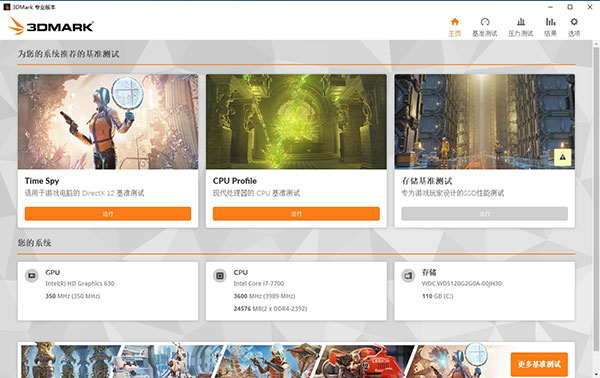
Task: Click the GPU icon in system panel
Action: point(31,275)
